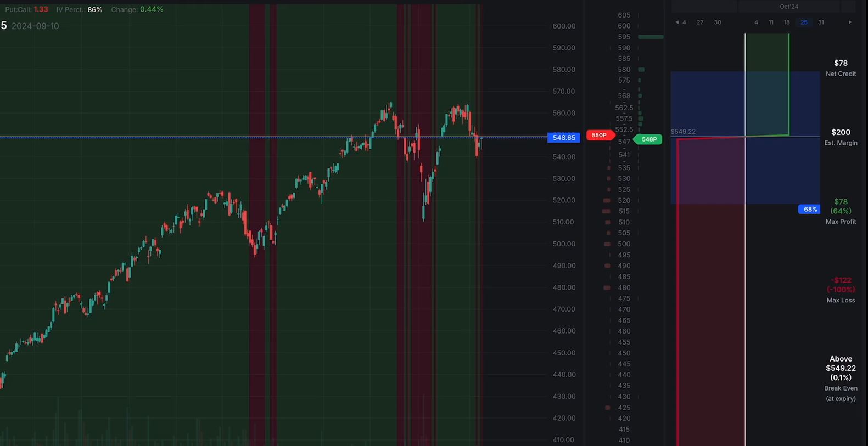
Task: Select the red 550P short put marker
Action: point(600,135)
